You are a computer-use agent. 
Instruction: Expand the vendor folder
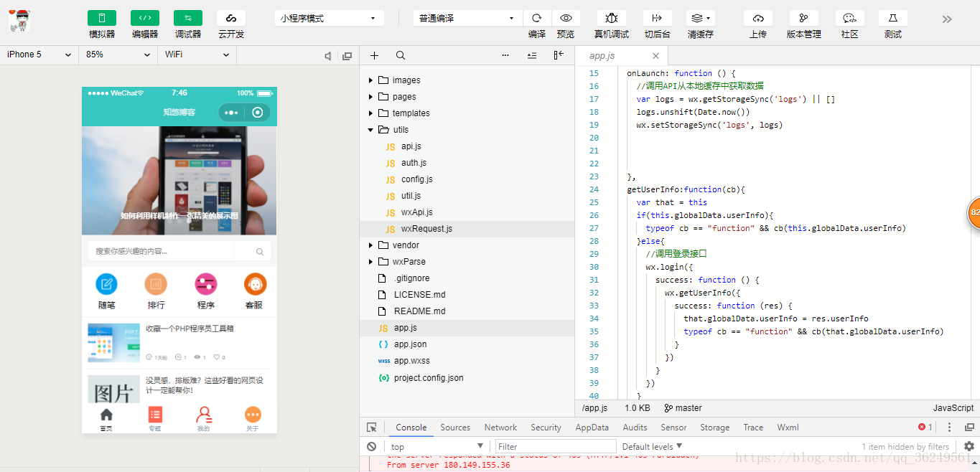[370, 245]
